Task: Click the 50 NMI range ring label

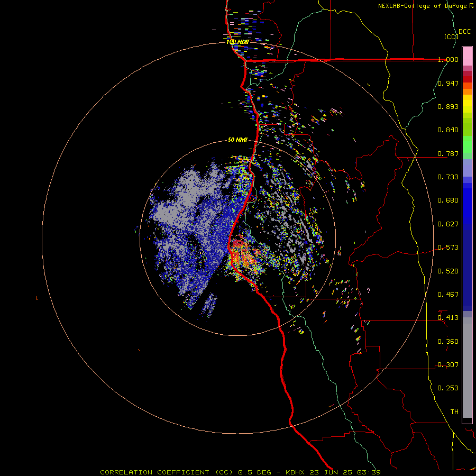Action: coord(237,140)
